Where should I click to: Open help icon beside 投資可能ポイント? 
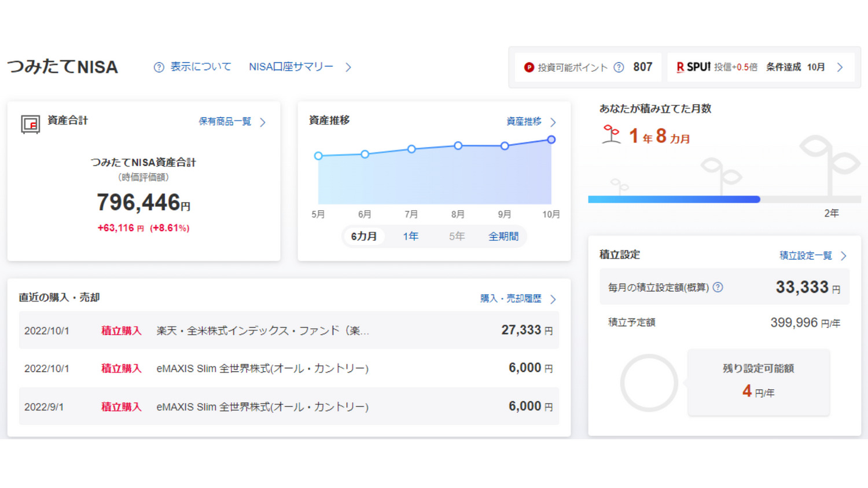(x=619, y=67)
